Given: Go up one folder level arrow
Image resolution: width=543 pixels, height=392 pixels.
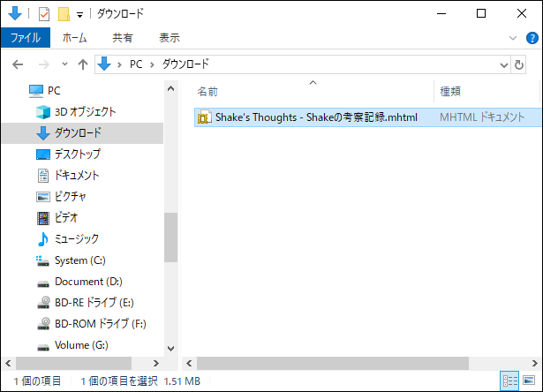Looking at the screenshot, I should (x=83, y=64).
